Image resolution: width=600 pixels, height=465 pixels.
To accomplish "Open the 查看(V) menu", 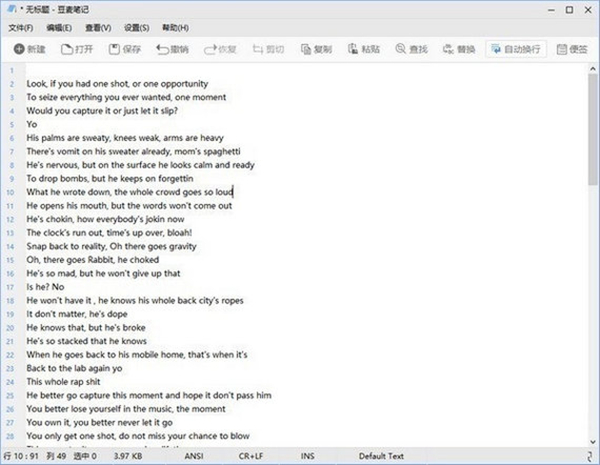I will pyautogui.click(x=98, y=27).
